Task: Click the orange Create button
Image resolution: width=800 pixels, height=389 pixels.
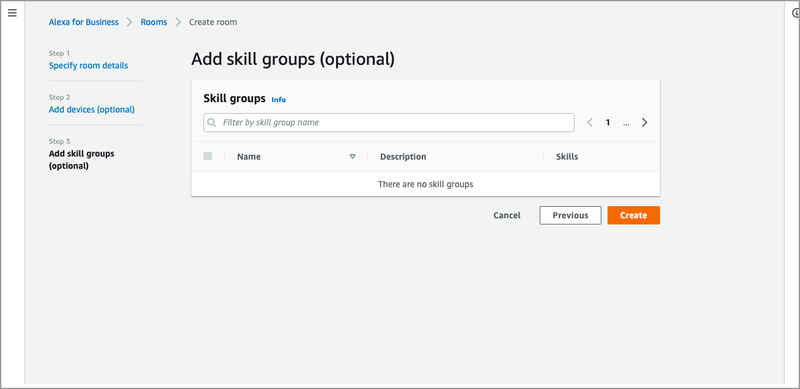Action: click(x=634, y=215)
